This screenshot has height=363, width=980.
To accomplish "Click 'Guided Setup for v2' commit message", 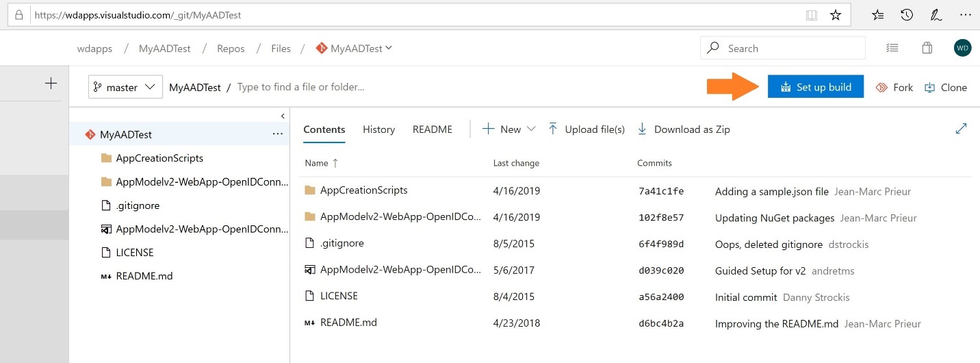I will (x=760, y=271).
